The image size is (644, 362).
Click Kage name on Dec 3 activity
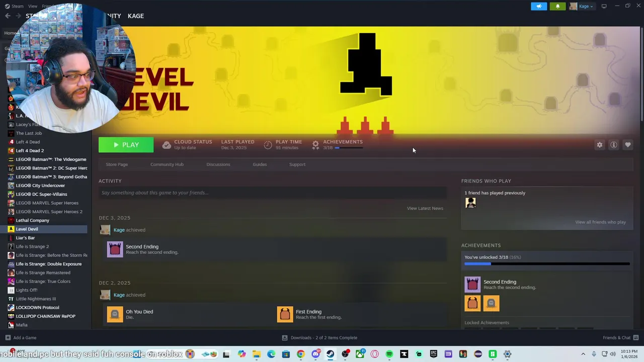point(119,230)
